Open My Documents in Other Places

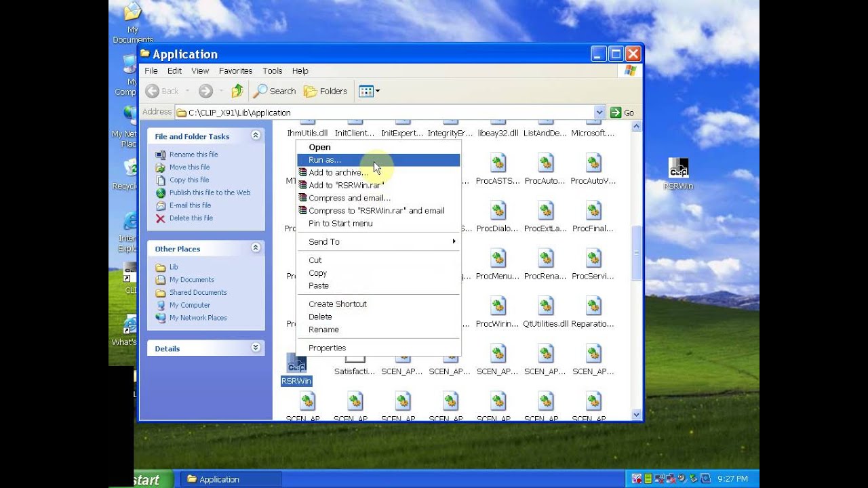(191, 280)
